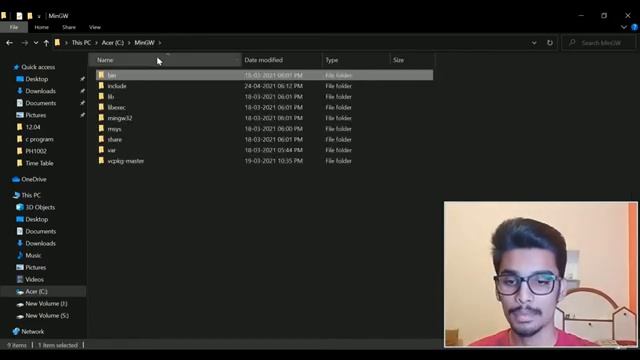Go back using the Back arrow
The height and width of the screenshot is (360, 640).
[x=9, y=42]
